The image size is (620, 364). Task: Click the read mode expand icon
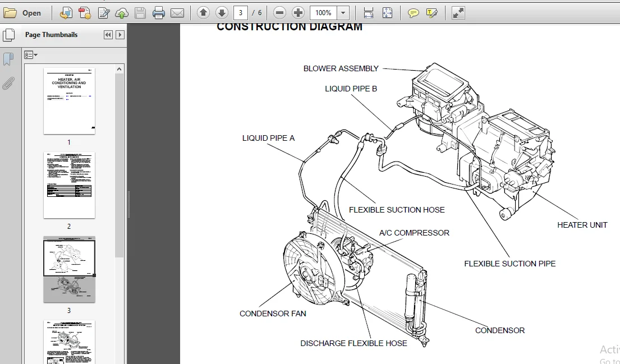tap(458, 13)
